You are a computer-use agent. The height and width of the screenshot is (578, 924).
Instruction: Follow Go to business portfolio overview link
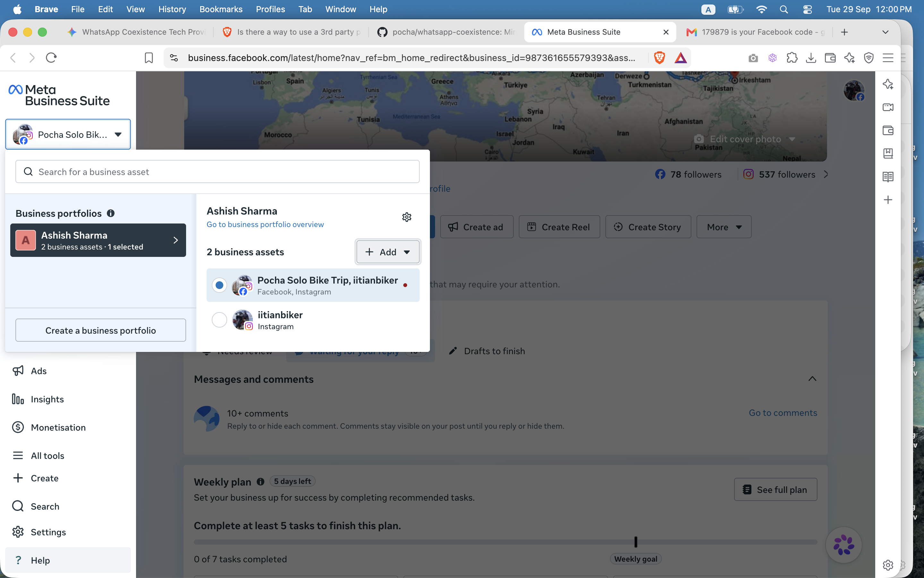click(x=265, y=224)
